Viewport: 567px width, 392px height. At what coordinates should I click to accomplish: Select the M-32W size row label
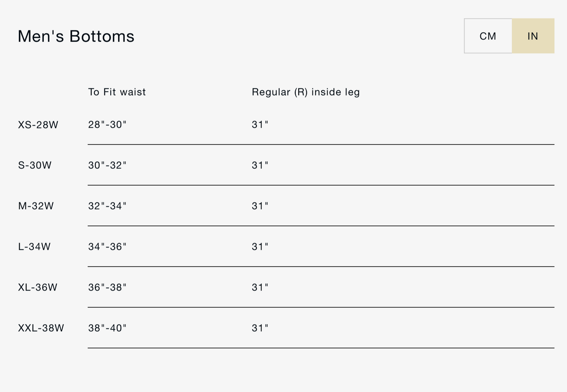36,206
